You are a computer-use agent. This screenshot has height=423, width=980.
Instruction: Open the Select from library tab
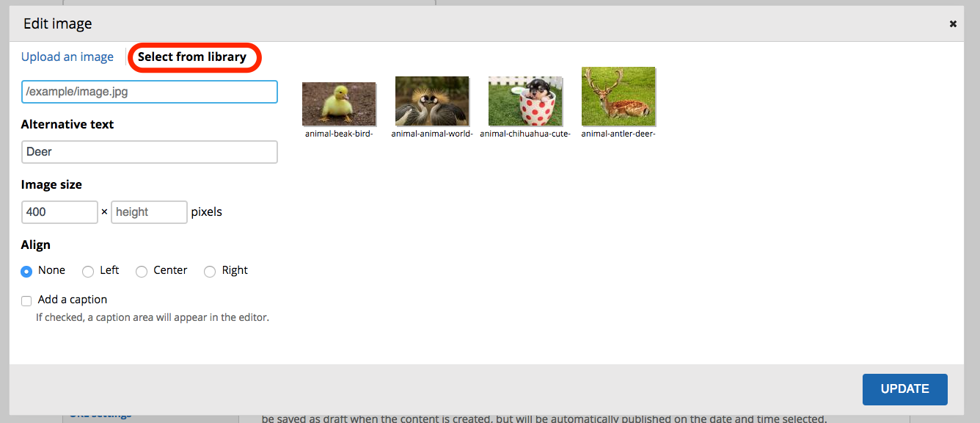194,57
